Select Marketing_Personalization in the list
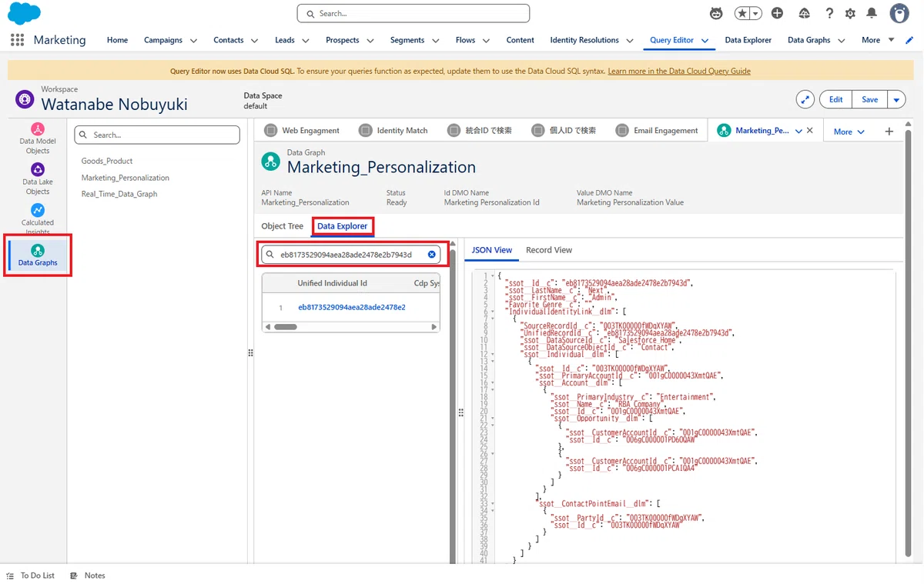 (x=126, y=178)
